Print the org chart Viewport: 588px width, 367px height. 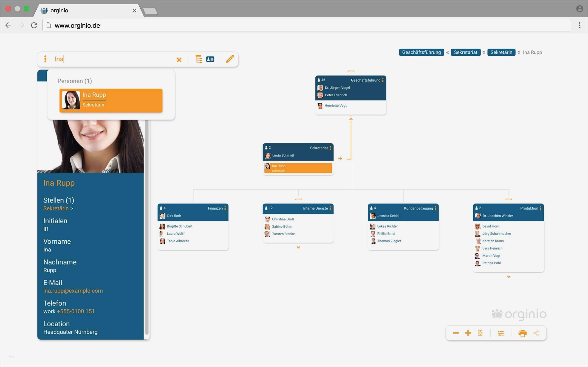[x=522, y=333]
